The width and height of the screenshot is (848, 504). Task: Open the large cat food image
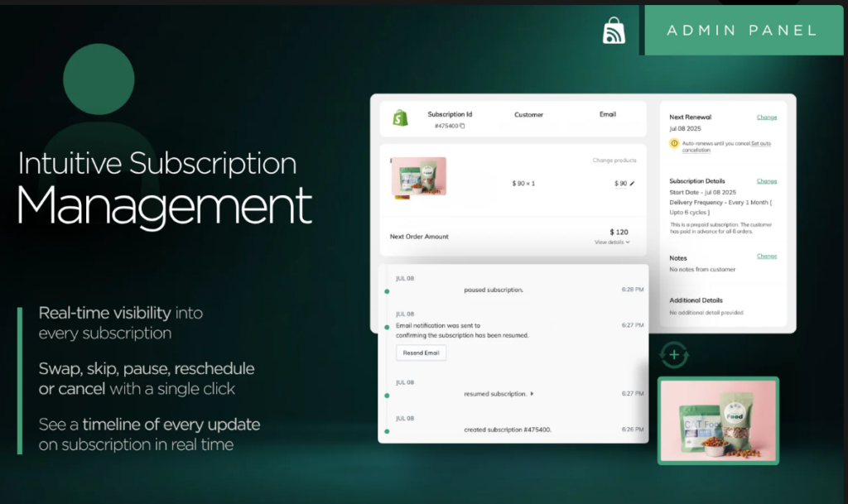pyautogui.click(x=718, y=420)
